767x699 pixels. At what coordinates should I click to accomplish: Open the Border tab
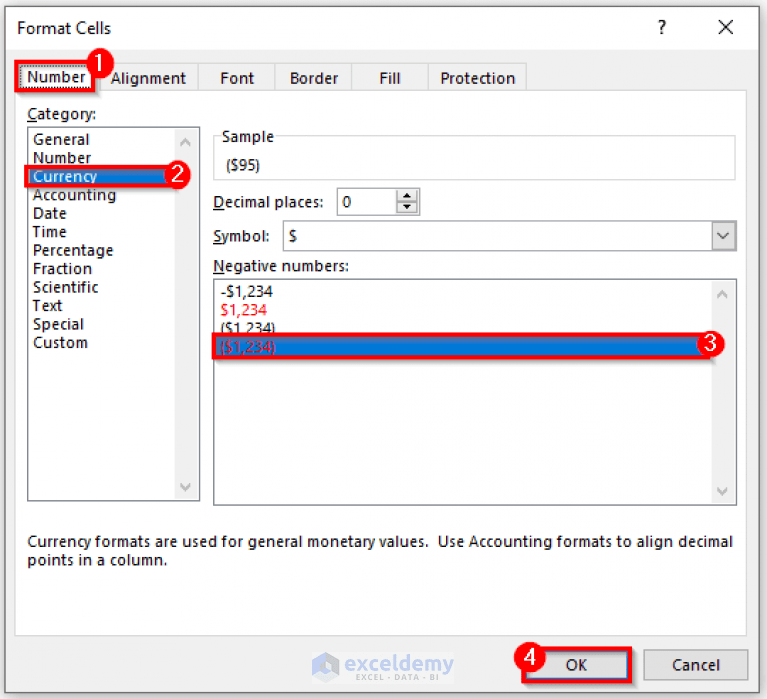pyautogui.click(x=314, y=78)
